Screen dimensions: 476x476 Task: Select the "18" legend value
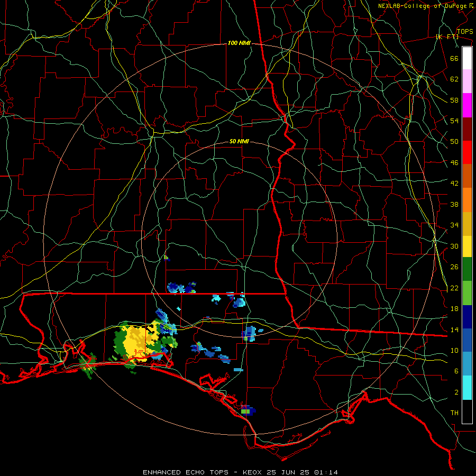pyautogui.click(x=454, y=309)
